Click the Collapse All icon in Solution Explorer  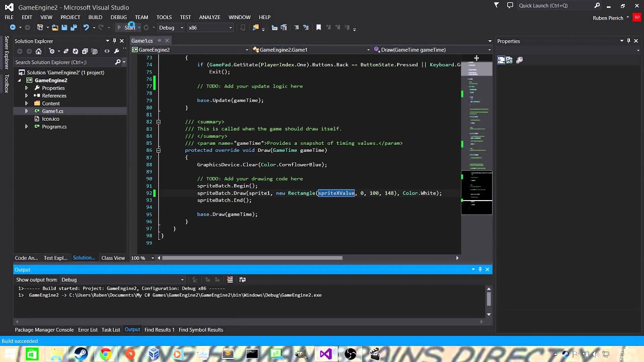(x=85, y=51)
